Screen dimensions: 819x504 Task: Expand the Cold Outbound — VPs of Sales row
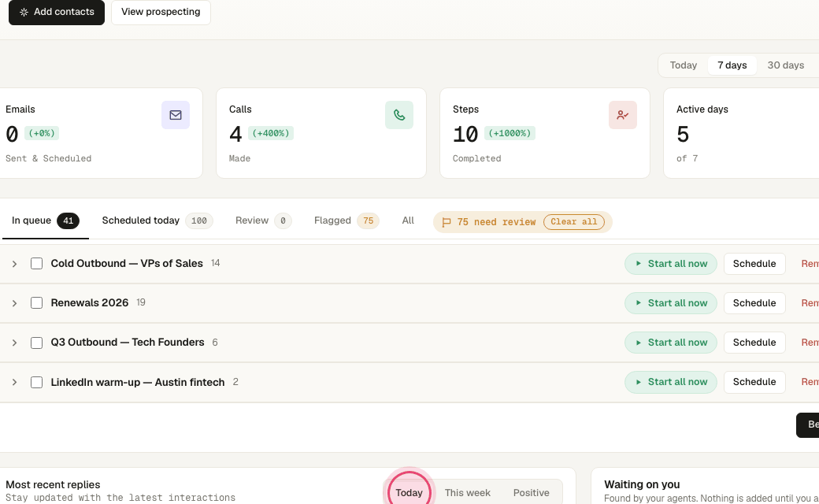(15, 264)
